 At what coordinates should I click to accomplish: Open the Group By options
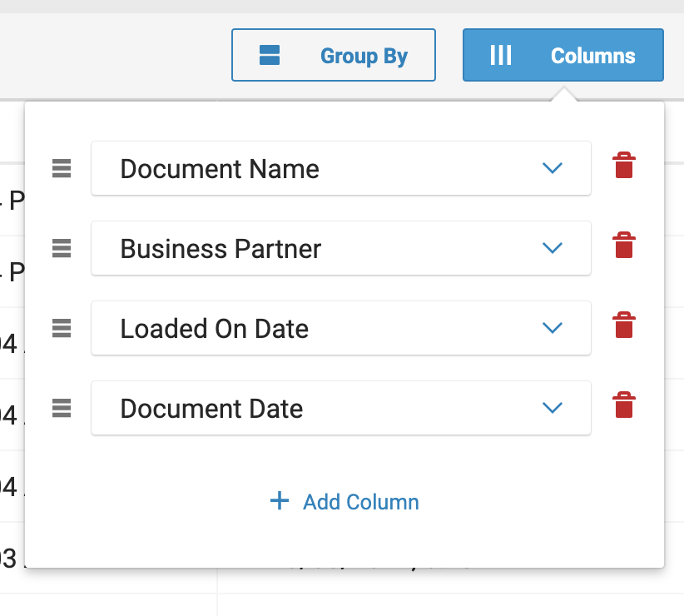pyautogui.click(x=334, y=55)
